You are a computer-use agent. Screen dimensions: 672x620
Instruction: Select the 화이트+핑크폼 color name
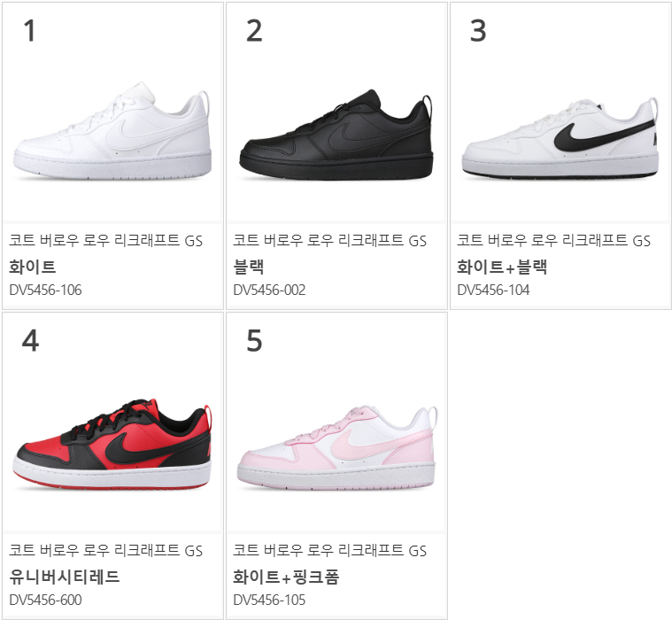click(x=286, y=577)
